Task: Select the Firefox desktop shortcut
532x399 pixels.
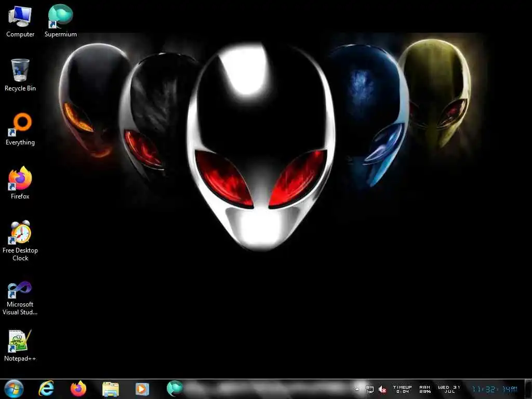Action: 20,183
